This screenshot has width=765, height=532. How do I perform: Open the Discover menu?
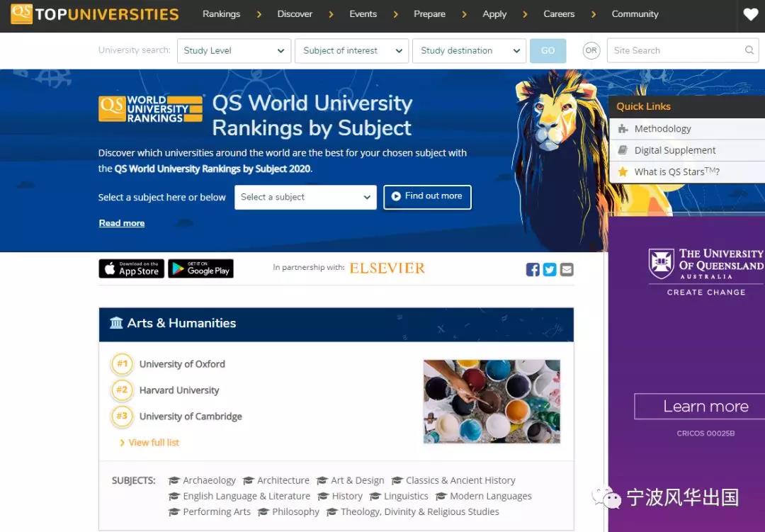295,14
